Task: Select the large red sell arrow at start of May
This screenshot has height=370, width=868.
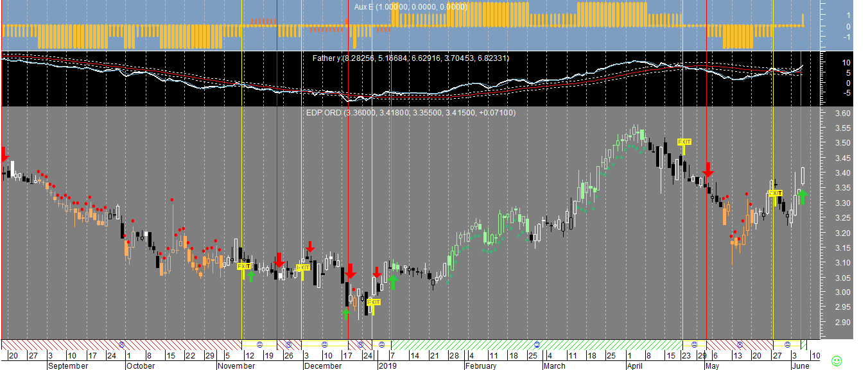Action: pyautogui.click(x=707, y=171)
